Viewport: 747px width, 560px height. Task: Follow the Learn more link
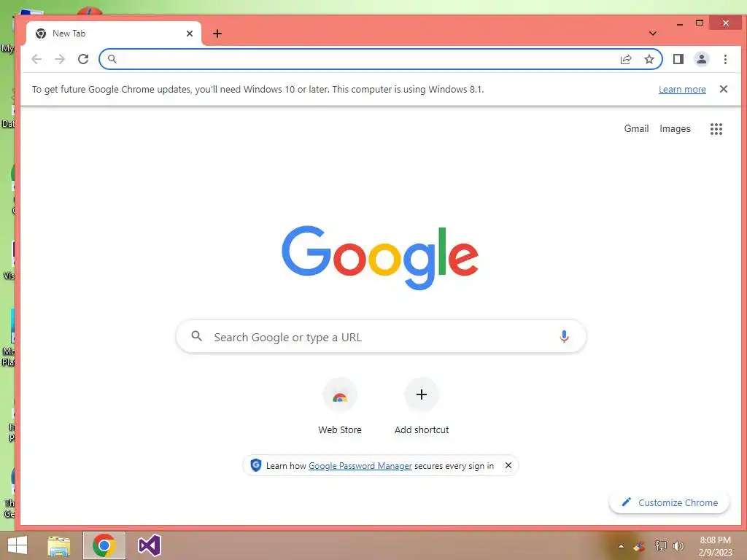coord(682,89)
